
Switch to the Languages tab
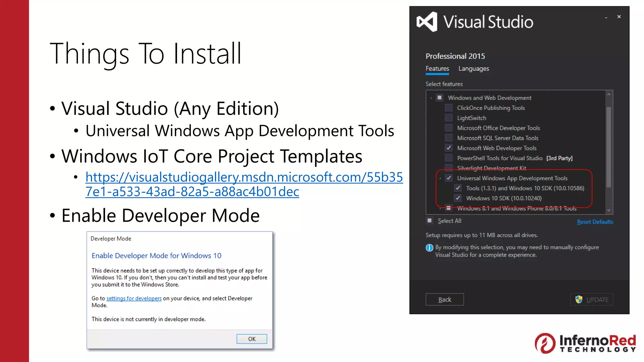point(474,69)
